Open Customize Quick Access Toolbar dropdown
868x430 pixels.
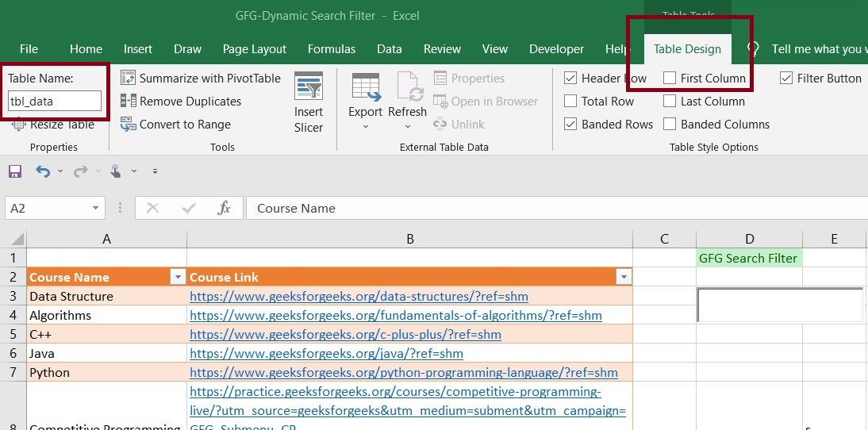point(155,171)
